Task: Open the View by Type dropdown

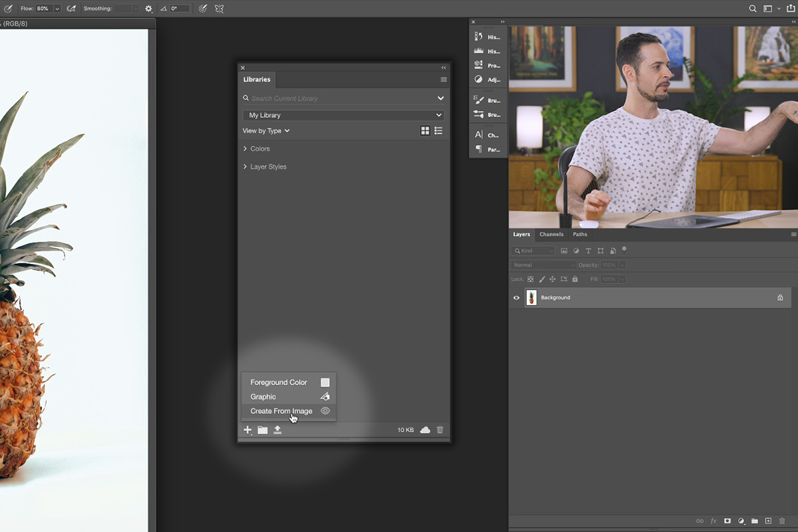Action: pos(266,130)
